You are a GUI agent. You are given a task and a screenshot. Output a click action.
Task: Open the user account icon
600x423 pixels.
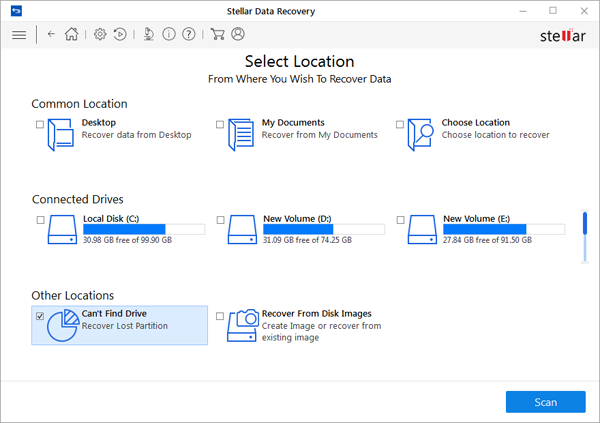(x=238, y=34)
